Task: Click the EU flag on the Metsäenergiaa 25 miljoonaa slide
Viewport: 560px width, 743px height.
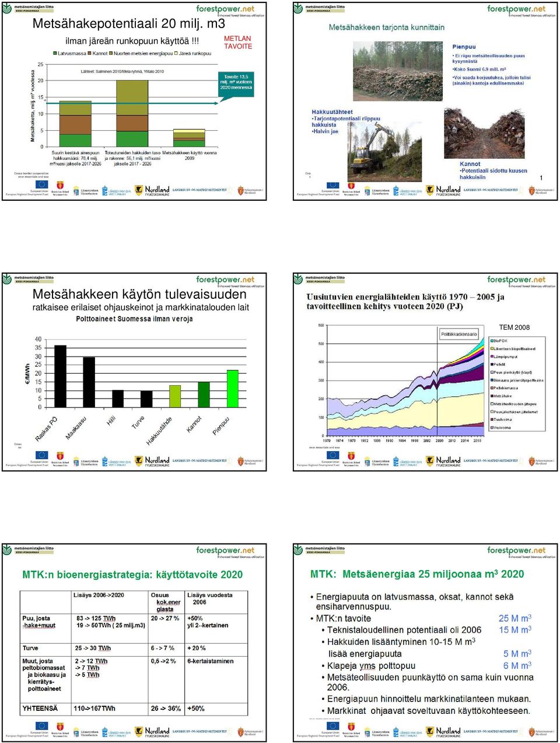Action: 332,726
